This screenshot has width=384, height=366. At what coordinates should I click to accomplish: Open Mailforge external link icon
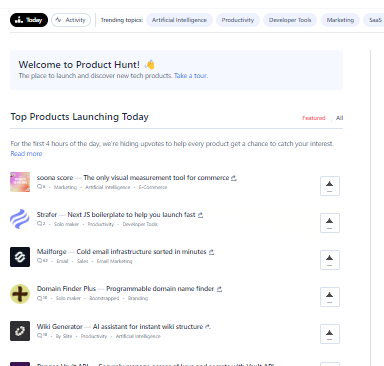click(211, 252)
